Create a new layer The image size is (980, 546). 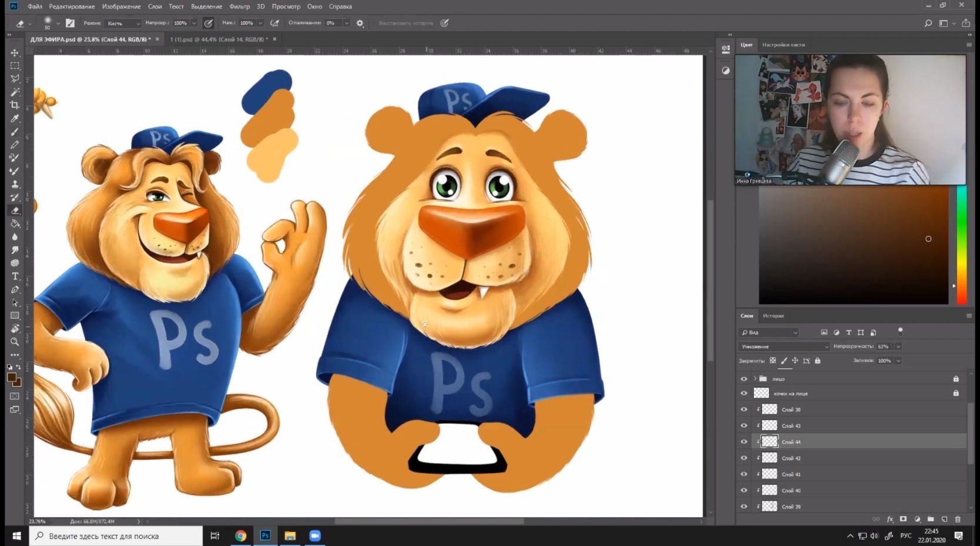coord(944,519)
